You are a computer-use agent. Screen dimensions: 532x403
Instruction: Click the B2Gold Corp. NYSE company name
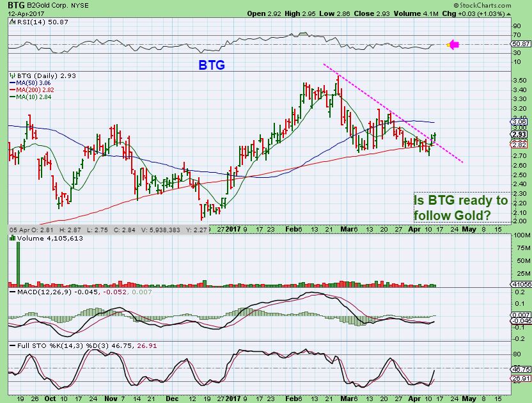click(57, 5)
